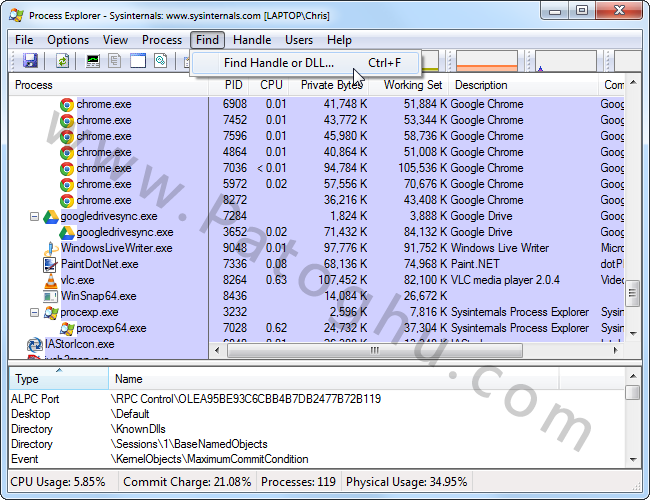Click the CPU Usage: 5.85% status entry
This screenshot has height=500, width=650.
58,482
